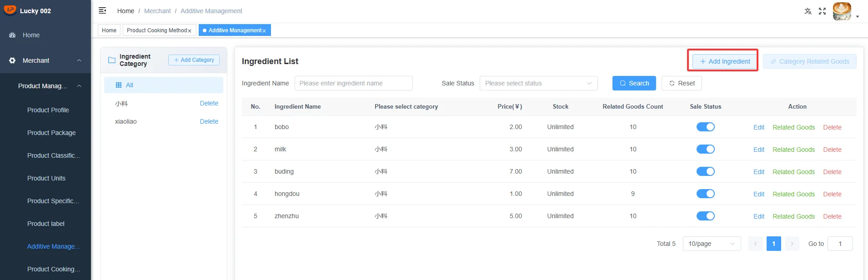Open language translation switcher icon
868x280 pixels.
[x=808, y=11]
